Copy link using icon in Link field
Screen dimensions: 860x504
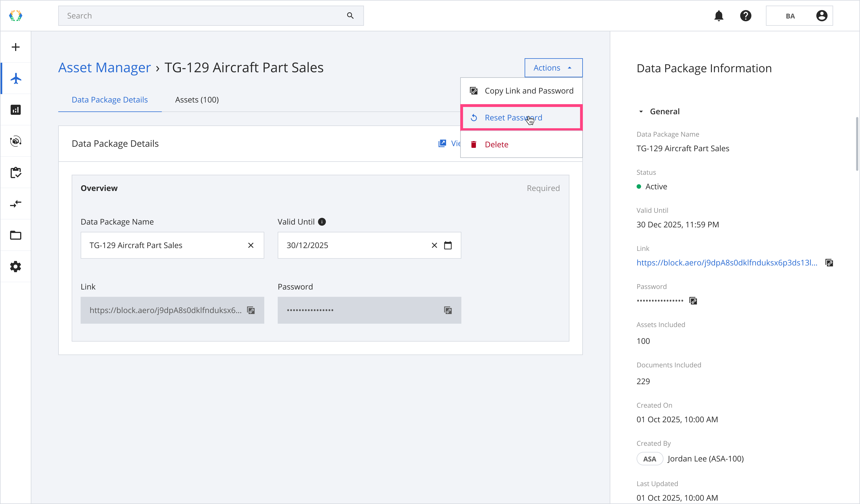251,310
